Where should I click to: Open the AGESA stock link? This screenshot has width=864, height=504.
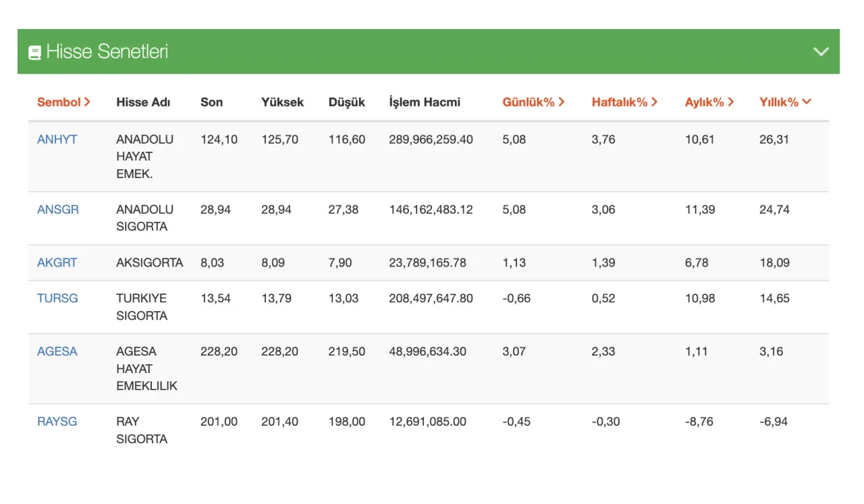point(57,352)
